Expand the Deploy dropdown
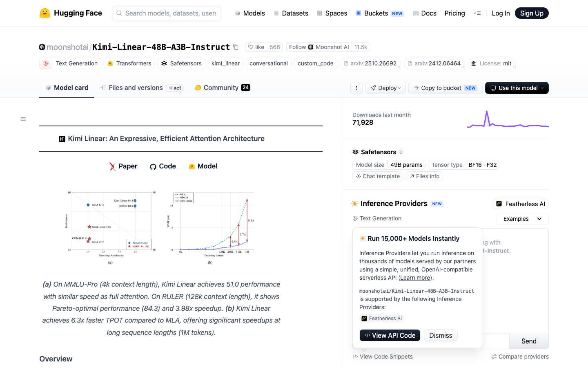This screenshot has width=588, height=368. (385, 88)
